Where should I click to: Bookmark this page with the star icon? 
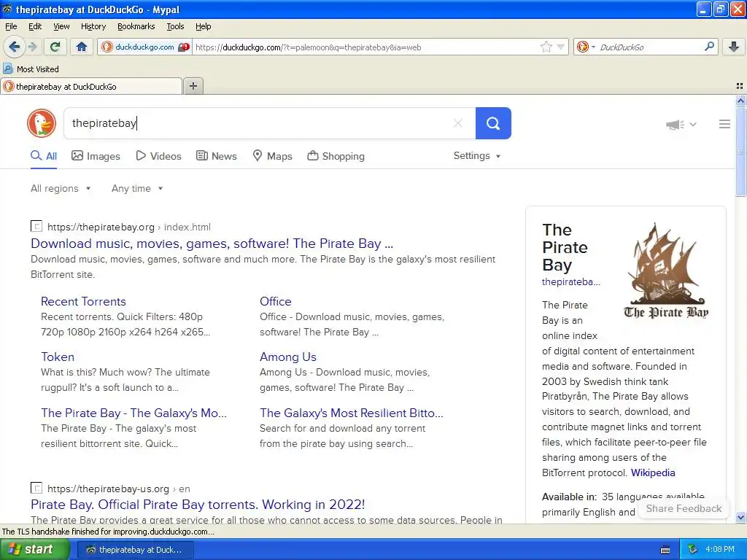point(546,47)
